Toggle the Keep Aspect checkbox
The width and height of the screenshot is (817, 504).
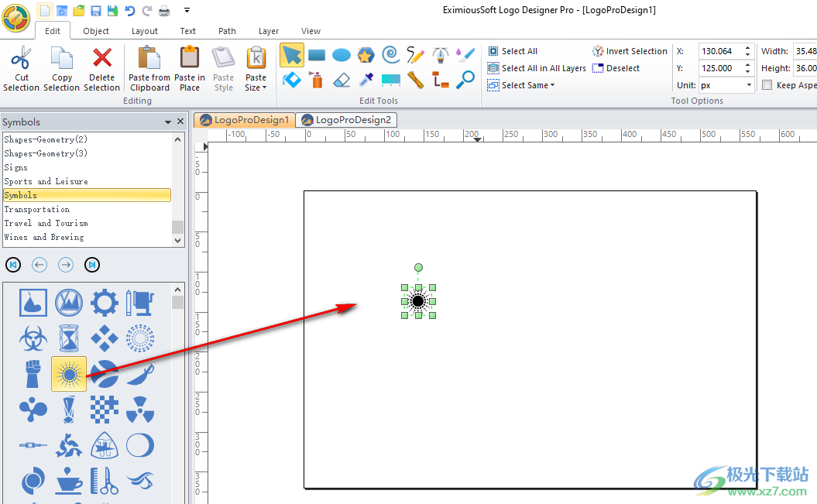pyautogui.click(x=767, y=85)
